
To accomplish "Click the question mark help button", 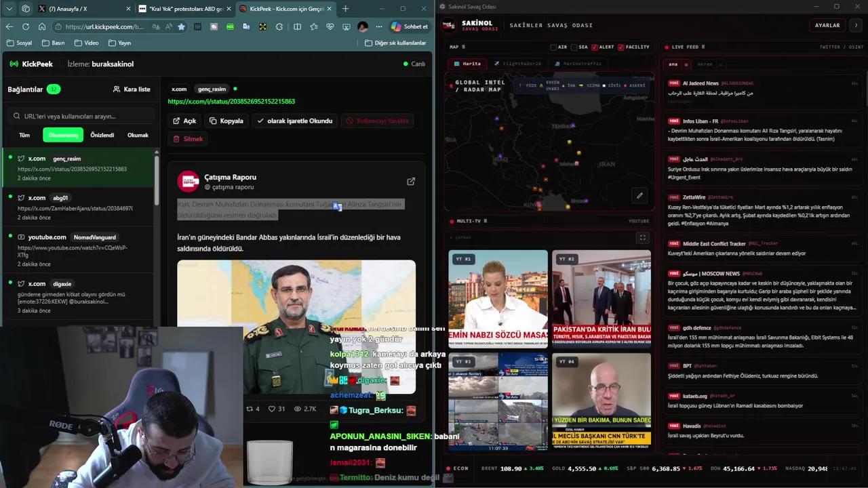I will pos(856,25).
